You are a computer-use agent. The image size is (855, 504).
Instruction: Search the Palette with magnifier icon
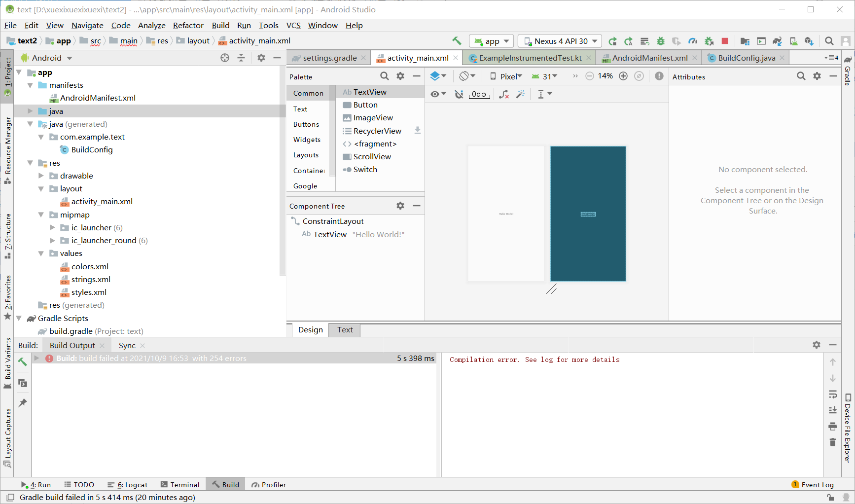pos(385,76)
